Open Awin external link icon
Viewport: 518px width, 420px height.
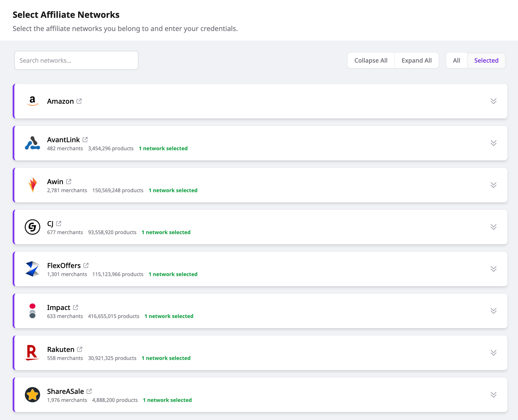click(69, 182)
